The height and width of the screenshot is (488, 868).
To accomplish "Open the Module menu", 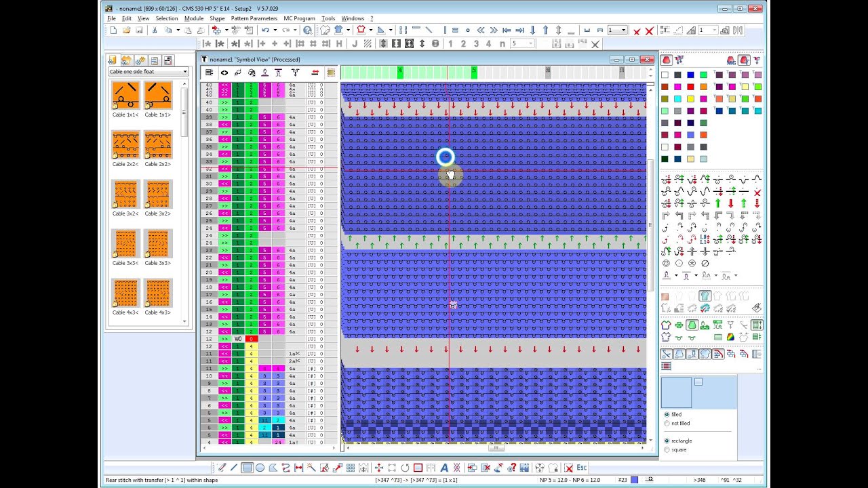I will click(194, 18).
